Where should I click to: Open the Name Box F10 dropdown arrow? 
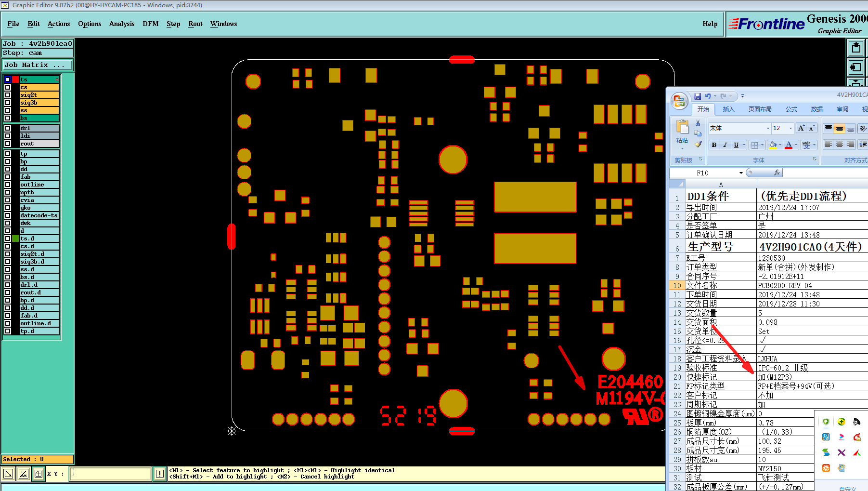[741, 173]
